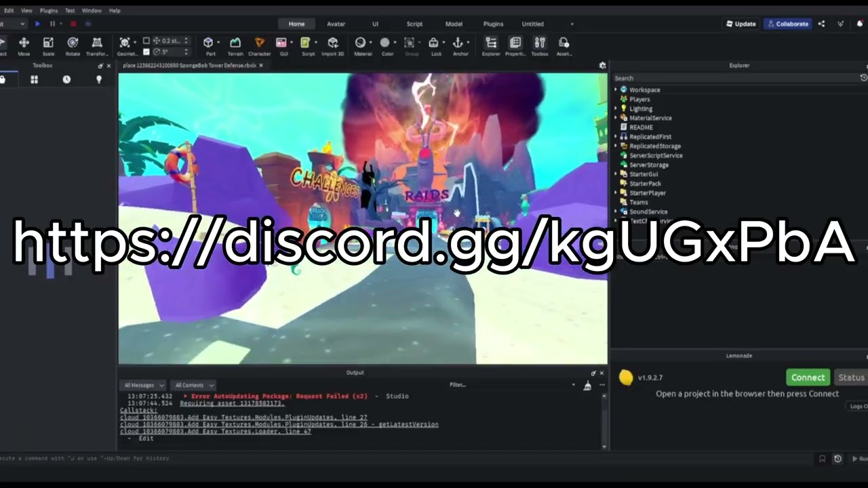868x488 pixels.
Task: Click the Script icon in the toolbar
Action: tap(306, 43)
